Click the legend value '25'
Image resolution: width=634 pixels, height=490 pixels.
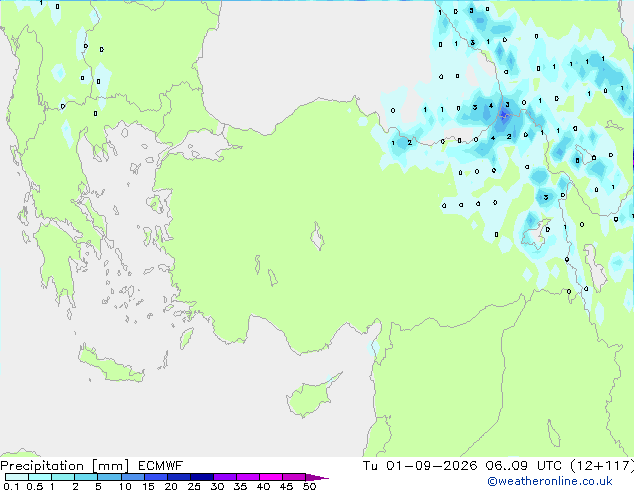pyautogui.click(x=194, y=486)
